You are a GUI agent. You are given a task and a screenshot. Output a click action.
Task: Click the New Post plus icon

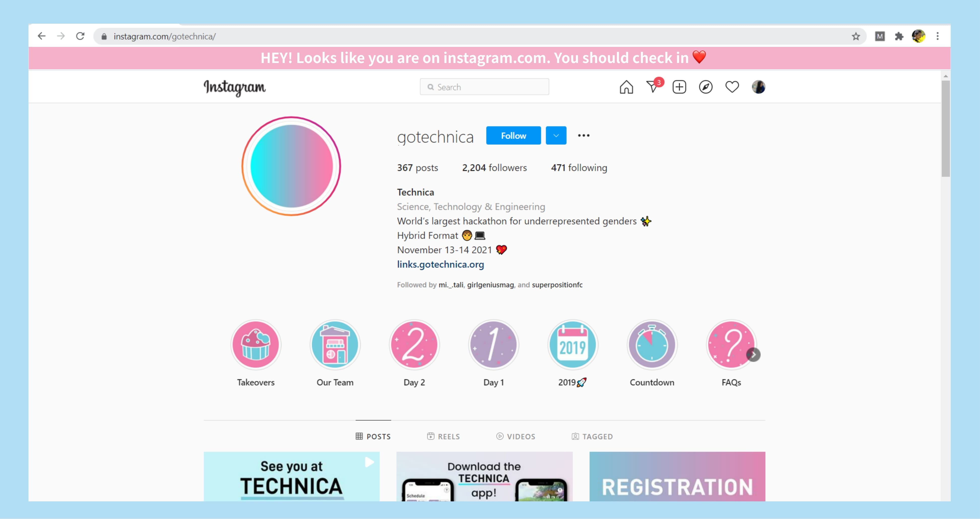coord(679,87)
